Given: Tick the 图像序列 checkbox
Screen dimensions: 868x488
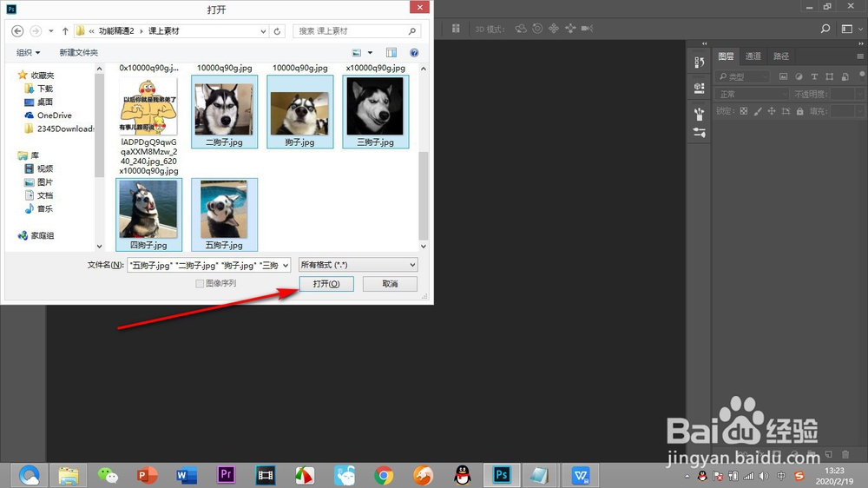Looking at the screenshot, I should pos(200,284).
